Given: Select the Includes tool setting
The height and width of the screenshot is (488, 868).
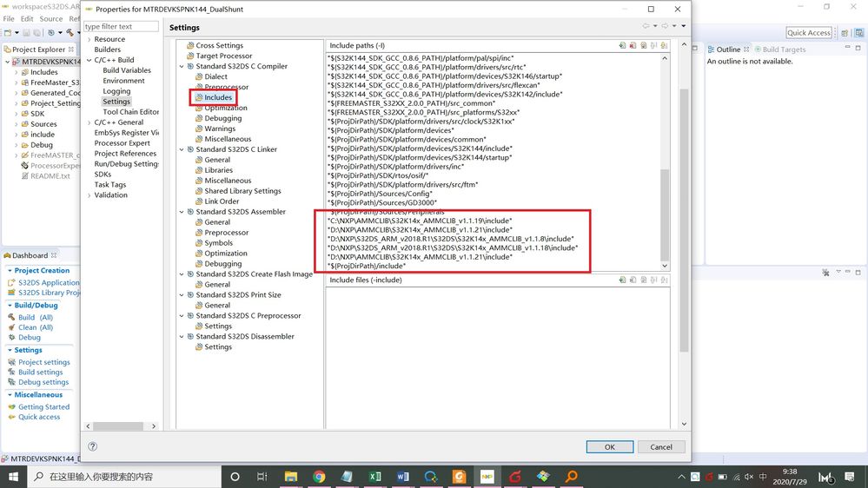Looking at the screenshot, I should coord(217,97).
